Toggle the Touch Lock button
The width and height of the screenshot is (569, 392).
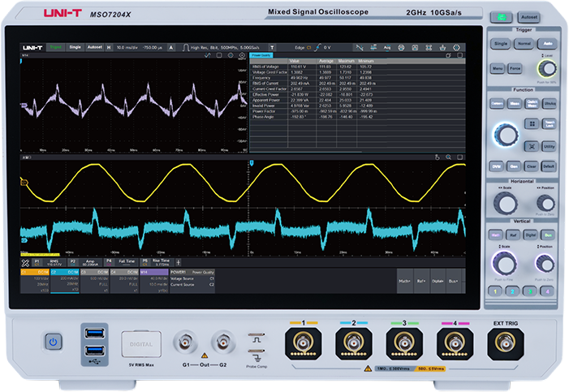tap(550, 124)
